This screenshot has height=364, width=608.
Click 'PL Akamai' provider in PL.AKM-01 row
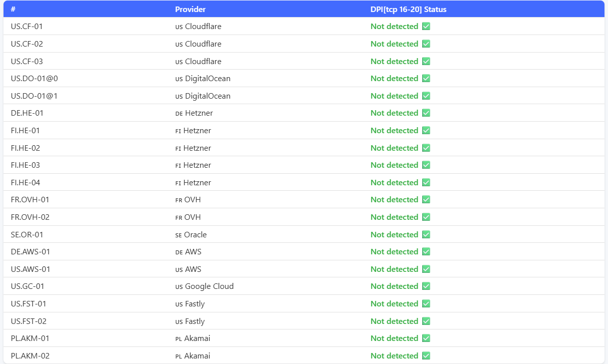pyautogui.click(x=193, y=338)
